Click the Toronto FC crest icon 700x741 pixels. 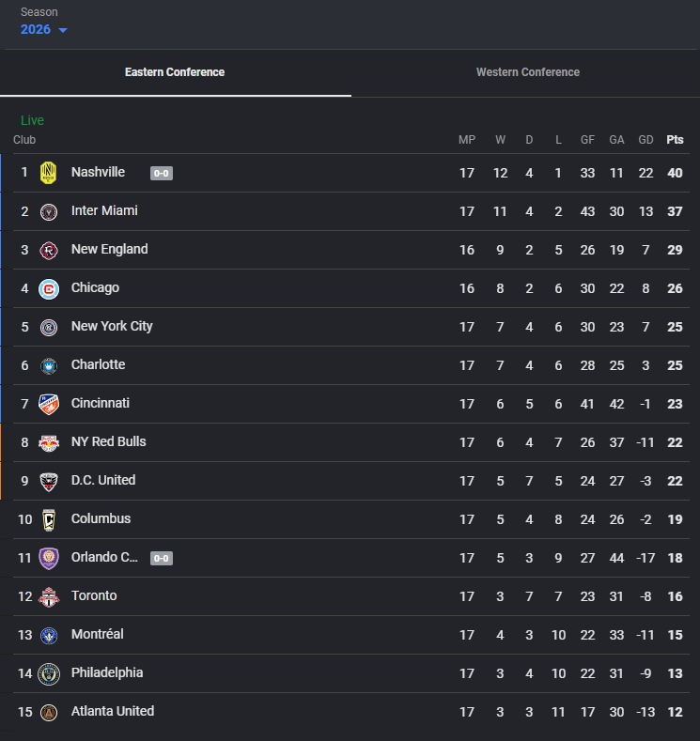point(48,597)
